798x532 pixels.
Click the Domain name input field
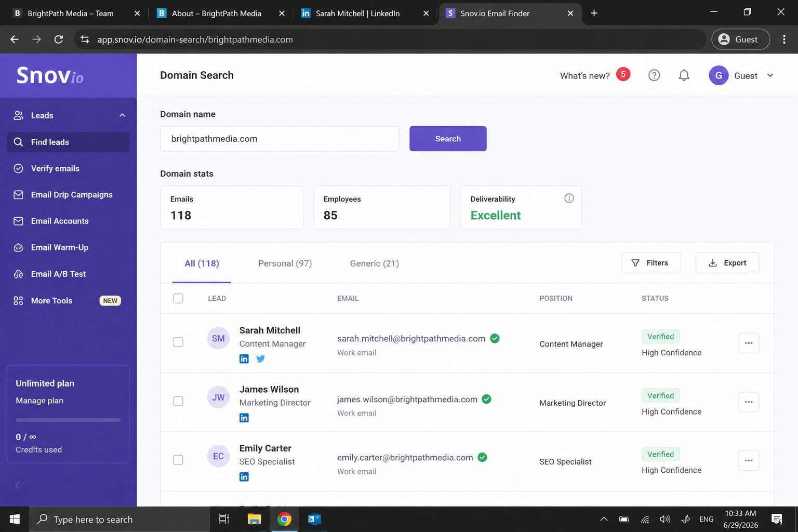pos(280,139)
